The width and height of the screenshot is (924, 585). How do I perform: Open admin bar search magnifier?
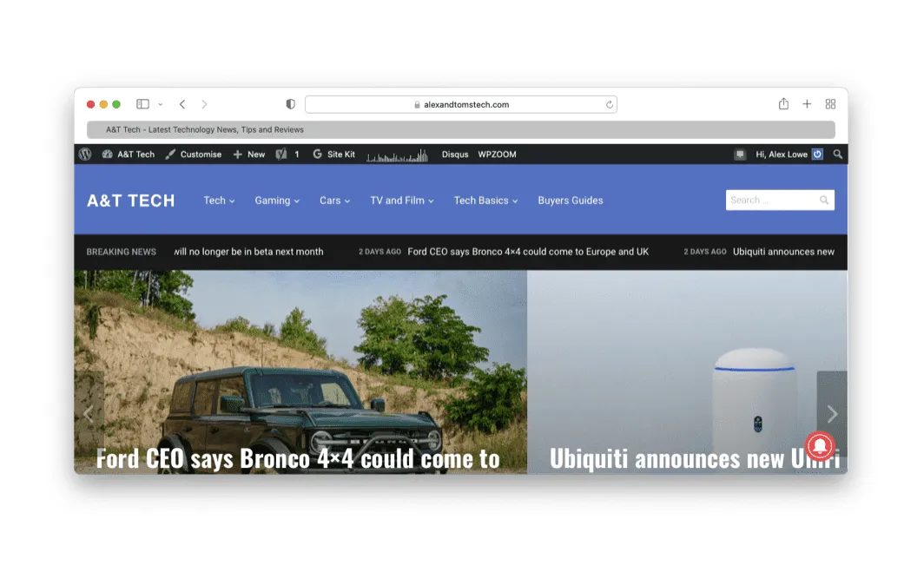(x=837, y=154)
